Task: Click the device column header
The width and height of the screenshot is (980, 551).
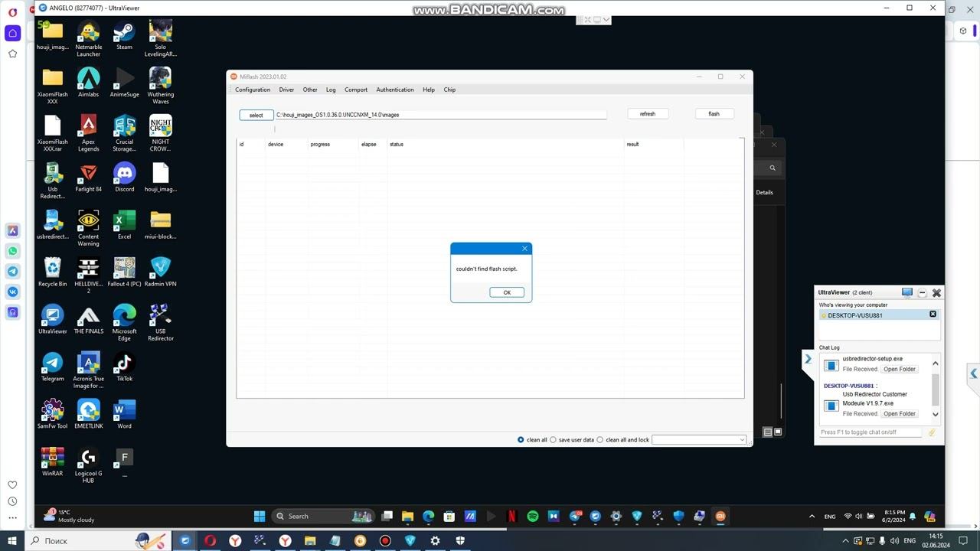Action: (276, 144)
